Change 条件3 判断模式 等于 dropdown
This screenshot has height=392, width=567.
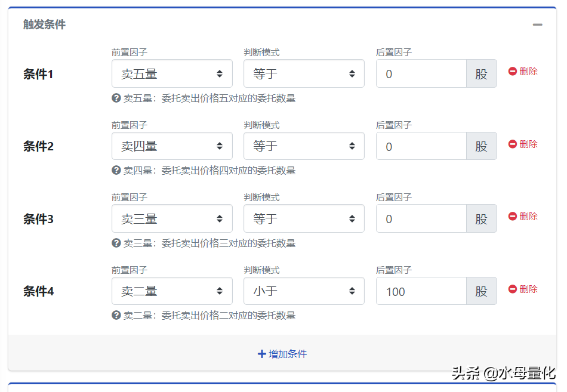pyautogui.click(x=304, y=219)
